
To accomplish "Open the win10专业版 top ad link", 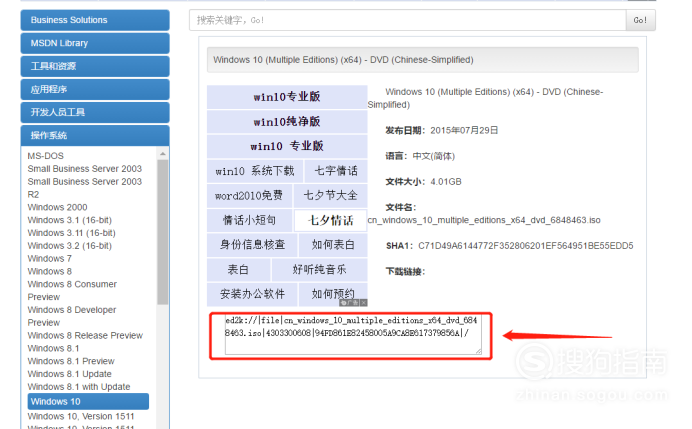I will point(287,97).
